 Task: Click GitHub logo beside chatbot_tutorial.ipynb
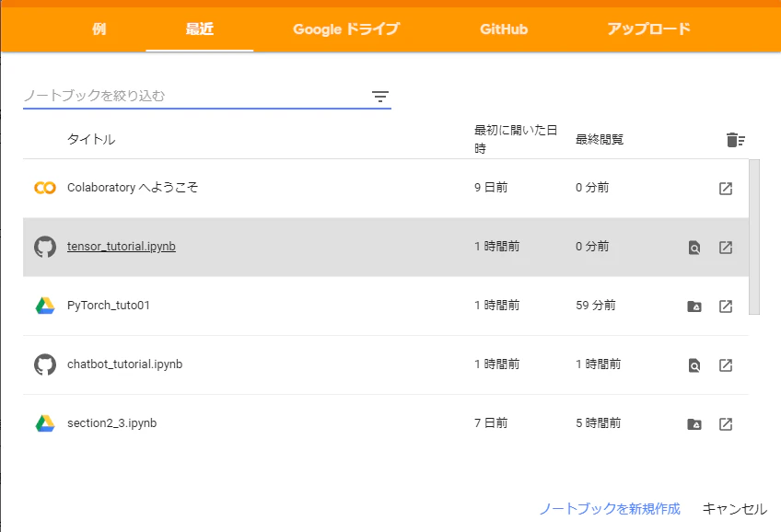(x=45, y=364)
